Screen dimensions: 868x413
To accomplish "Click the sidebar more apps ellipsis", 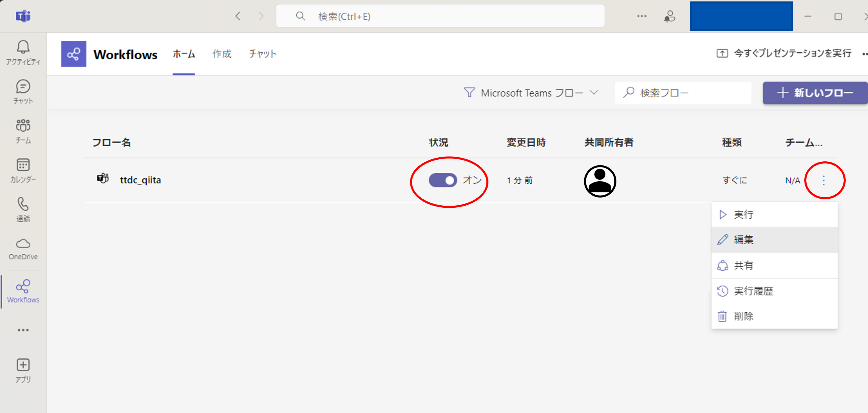I will [x=23, y=330].
